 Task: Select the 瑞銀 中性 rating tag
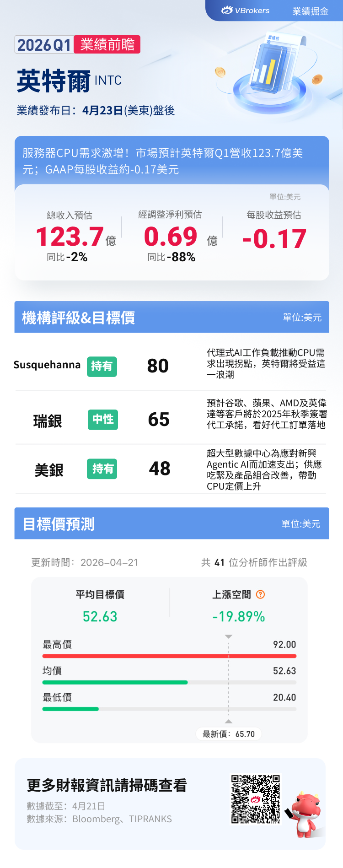[103, 420]
